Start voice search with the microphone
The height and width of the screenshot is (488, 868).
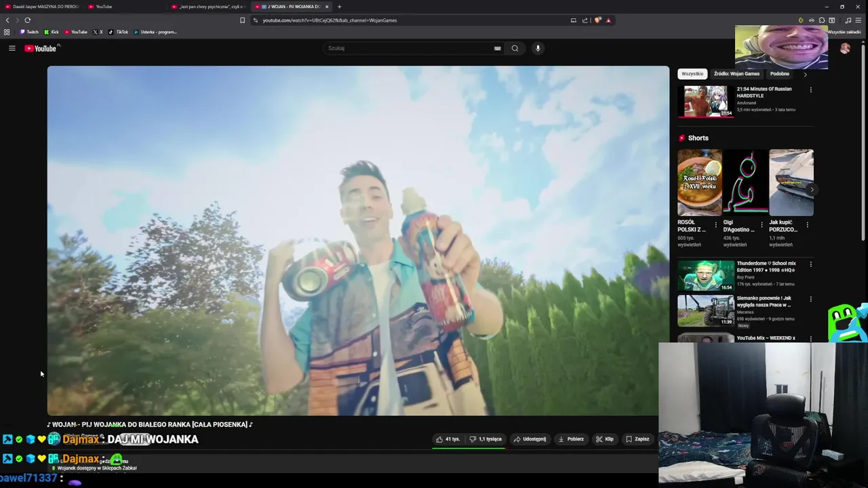(538, 48)
